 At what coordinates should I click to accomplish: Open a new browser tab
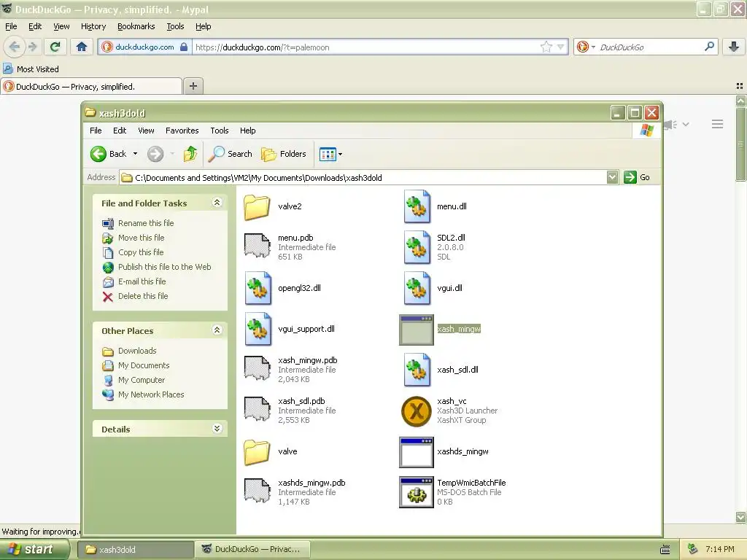coord(193,86)
